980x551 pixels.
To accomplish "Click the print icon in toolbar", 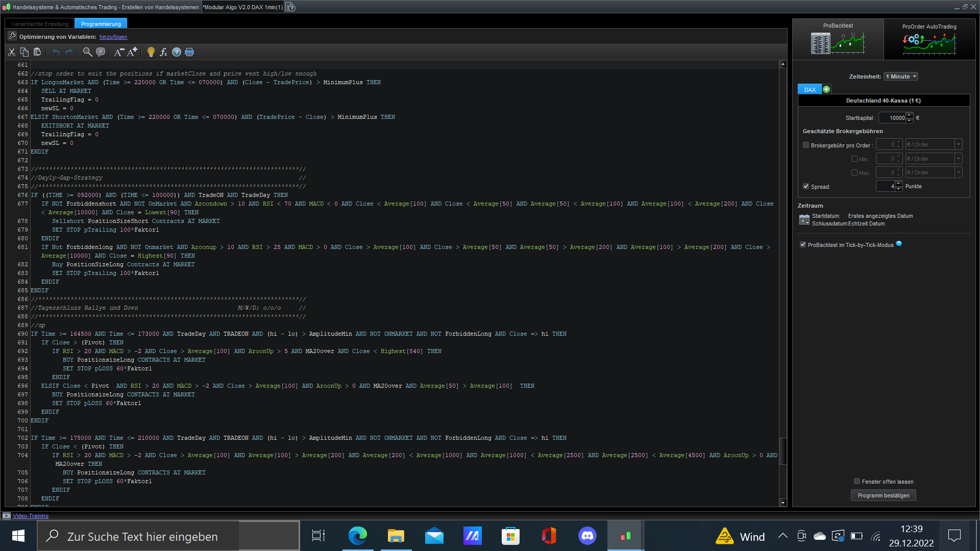I will 189,52.
